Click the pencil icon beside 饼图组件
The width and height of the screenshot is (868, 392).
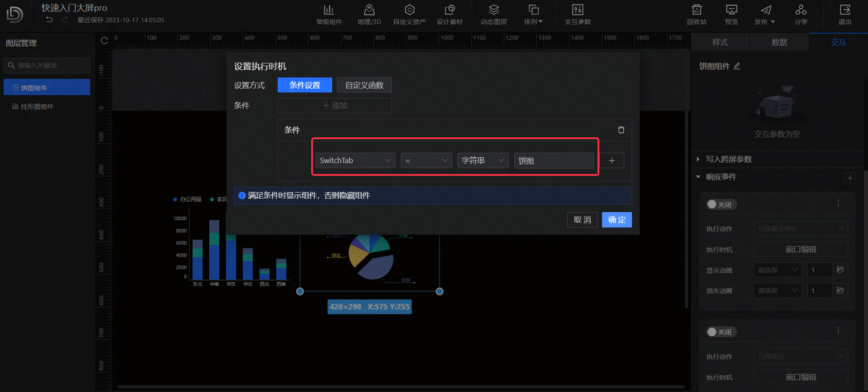pyautogui.click(x=737, y=66)
